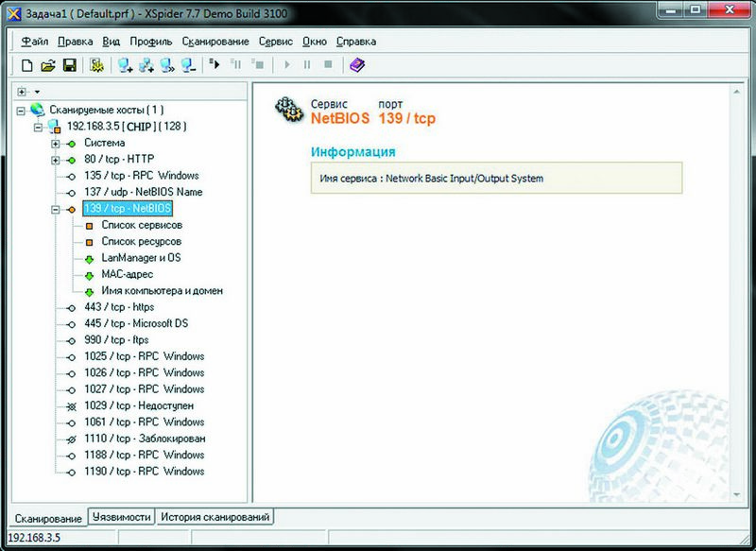Image resolution: width=756 pixels, height=551 pixels.
Task: Open the help book icon in the toolbar
Action: click(357, 64)
